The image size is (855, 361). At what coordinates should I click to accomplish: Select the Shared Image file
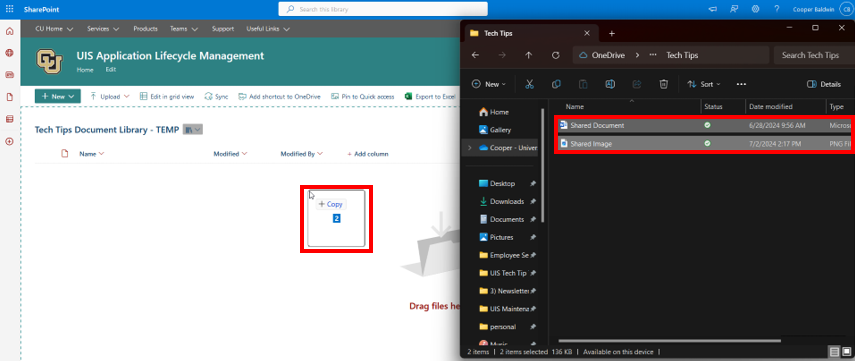703,143
